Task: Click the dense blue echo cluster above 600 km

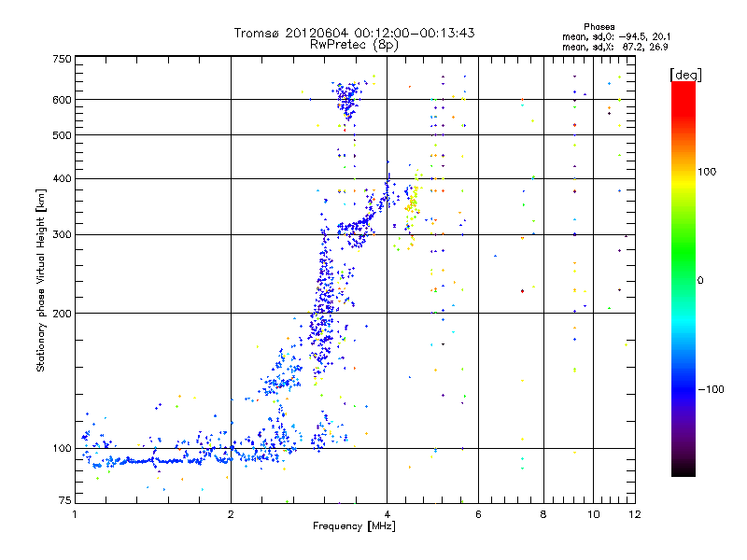Action: coord(347,99)
